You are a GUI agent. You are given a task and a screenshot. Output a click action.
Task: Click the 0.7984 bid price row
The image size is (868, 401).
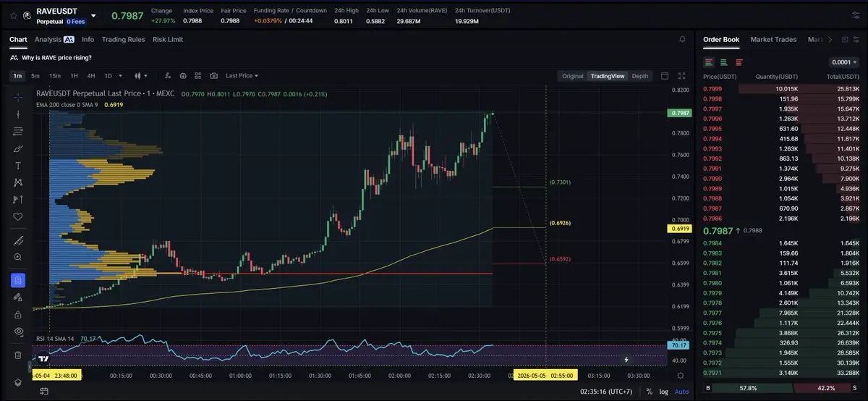pyautogui.click(x=781, y=242)
